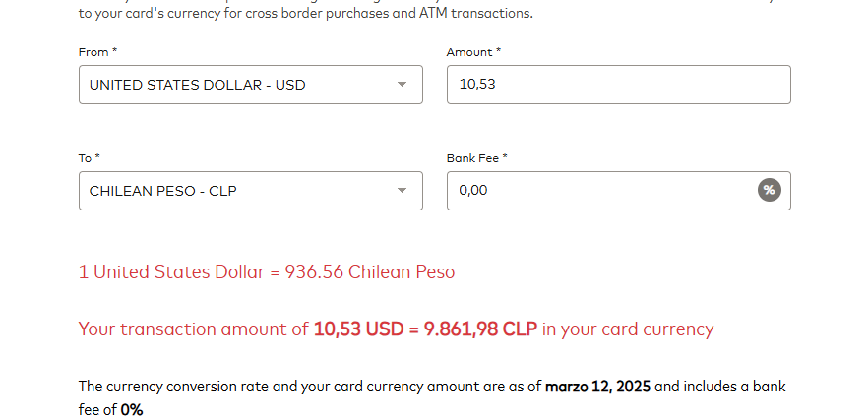868x419 pixels.
Task: Click the "in your card currency" red text
Action: click(628, 329)
